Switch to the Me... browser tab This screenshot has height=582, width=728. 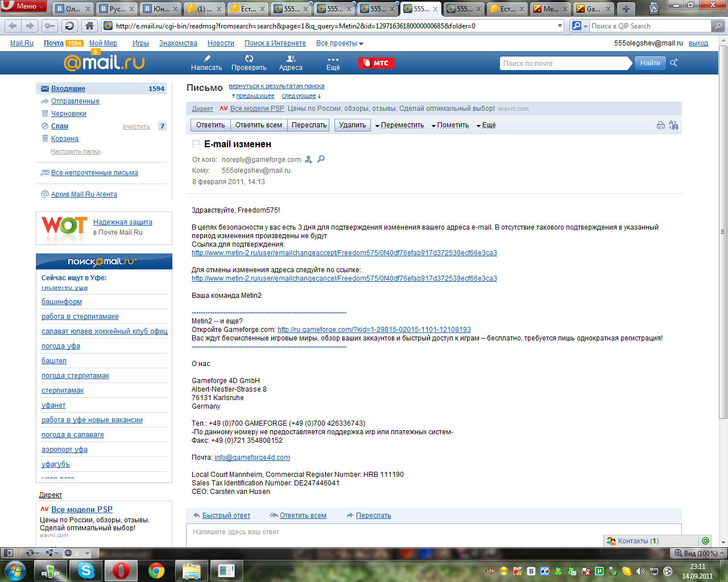pos(551,9)
